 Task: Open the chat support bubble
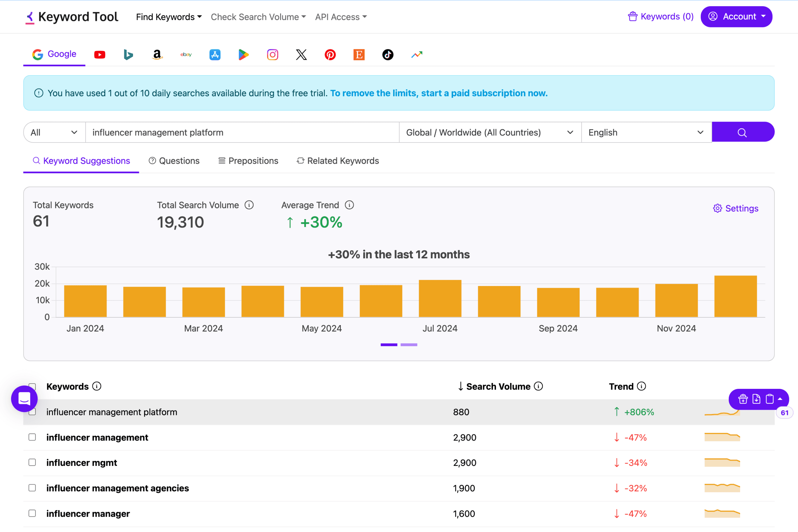pyautogui.click(x=24, y=399)
